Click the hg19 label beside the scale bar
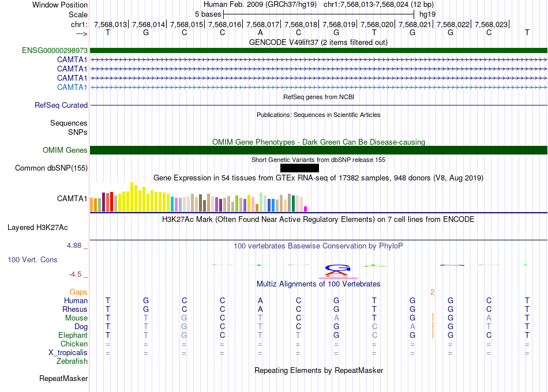This screenshot has height=392, width=548. pyautogui.click(x=427, y=14)
